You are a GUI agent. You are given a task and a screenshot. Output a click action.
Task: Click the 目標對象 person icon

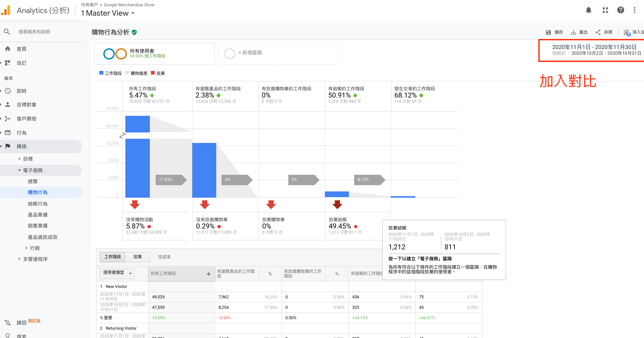(x=8, y=105)
